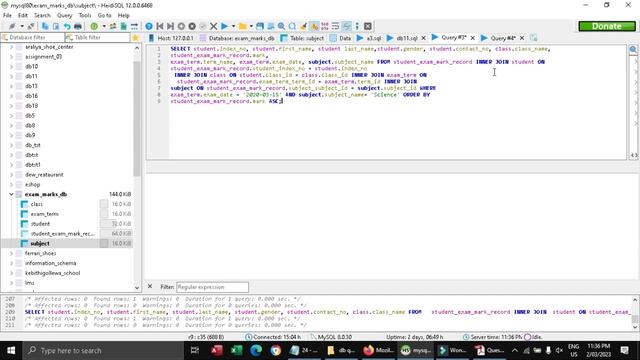640x360 pixels.
Task: Toggle the wrap long lines icon
Action: coord(336,26)
